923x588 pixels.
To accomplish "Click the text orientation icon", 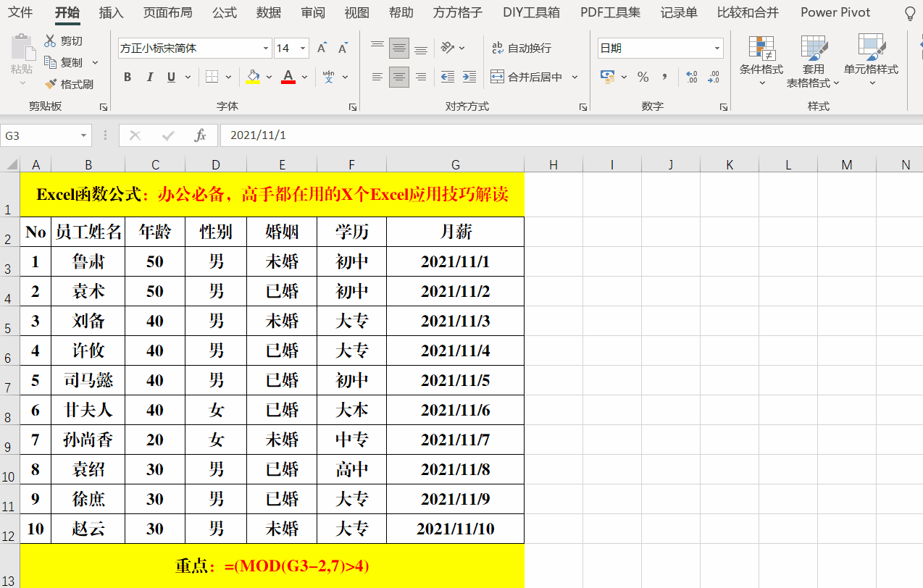I will click(x=448, y=48).
